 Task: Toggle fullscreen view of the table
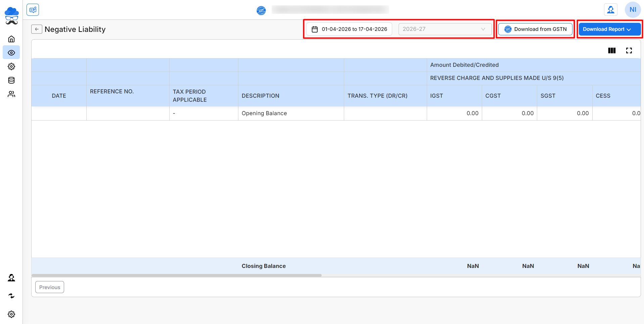tap(629, 50)
